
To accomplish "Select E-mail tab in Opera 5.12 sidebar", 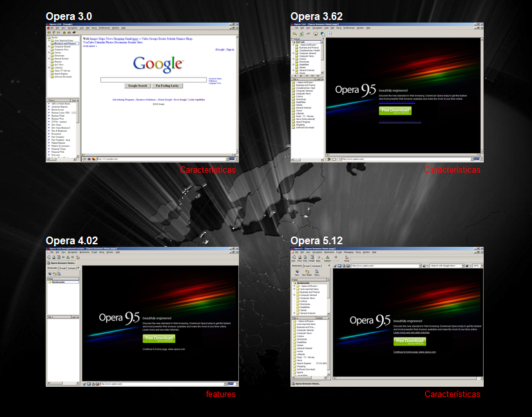I will 307,266.
